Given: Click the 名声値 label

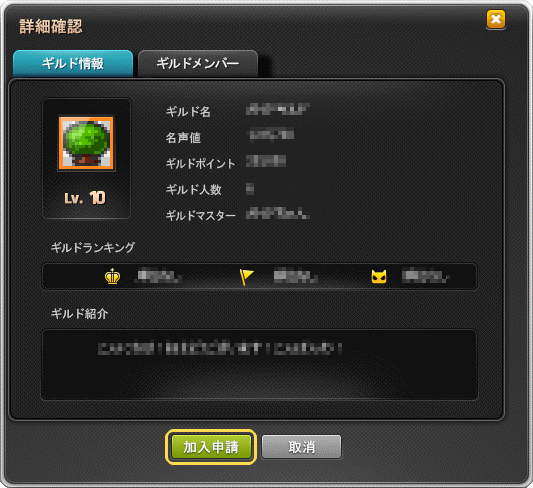Looking at the screenshot, I should (x=183, y=138).
